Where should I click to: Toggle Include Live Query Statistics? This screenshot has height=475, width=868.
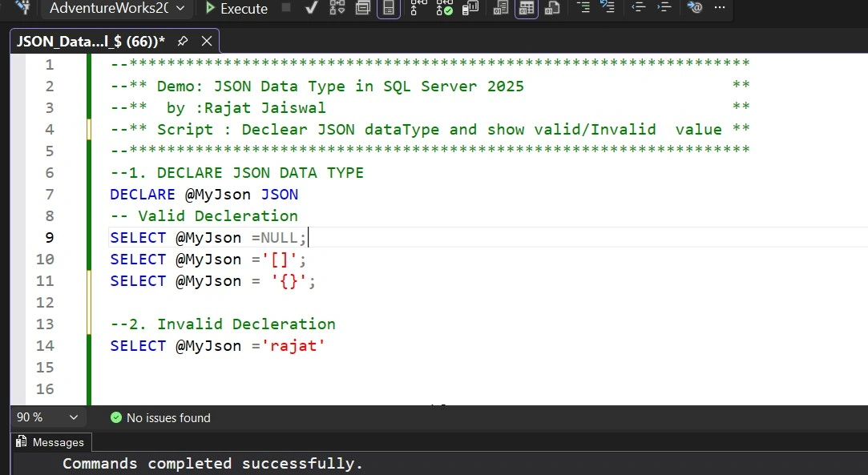coord(445,8)
